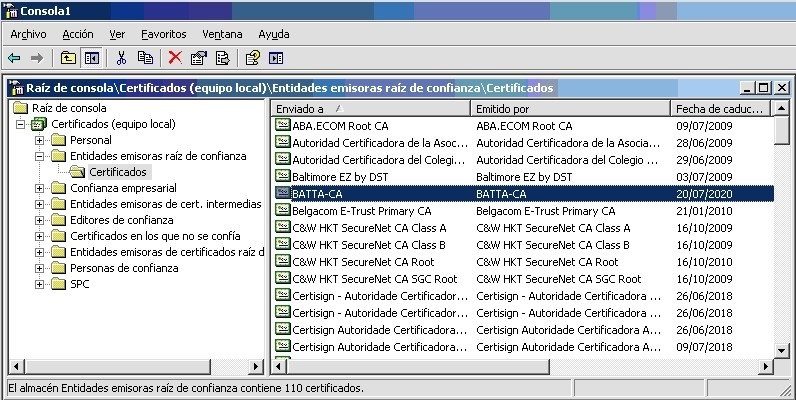Viewport: 796px width, 400px height.
Task: Expand the Personal folder node
Action: point(39,140)
